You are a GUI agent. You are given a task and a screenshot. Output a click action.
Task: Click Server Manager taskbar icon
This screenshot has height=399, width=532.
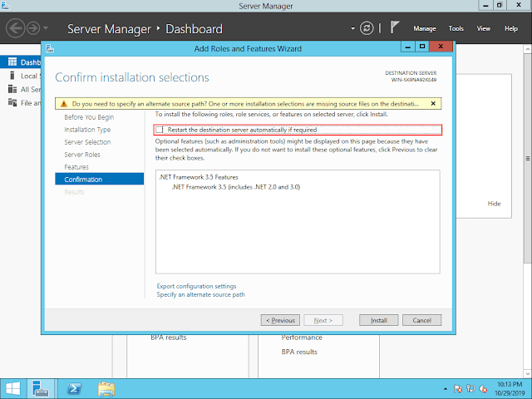pos(41,389)
